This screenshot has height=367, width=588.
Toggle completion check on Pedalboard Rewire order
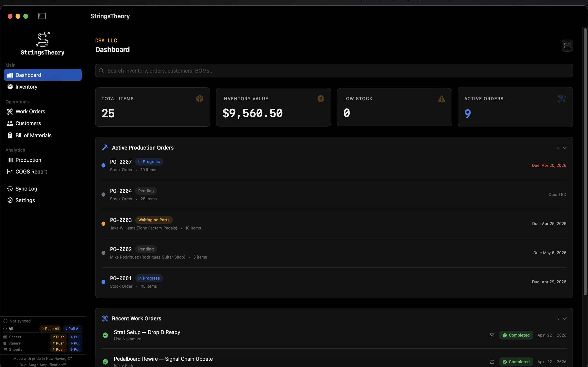(105, 362)
